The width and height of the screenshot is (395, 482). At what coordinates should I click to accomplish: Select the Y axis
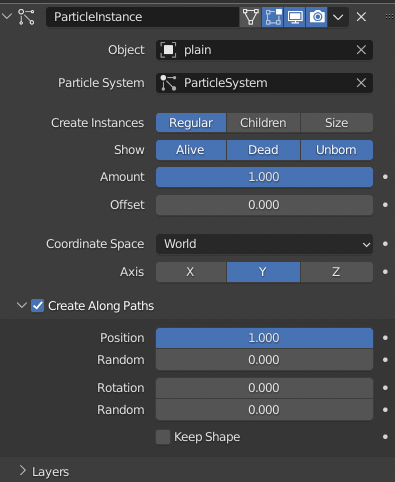(263, 272)
